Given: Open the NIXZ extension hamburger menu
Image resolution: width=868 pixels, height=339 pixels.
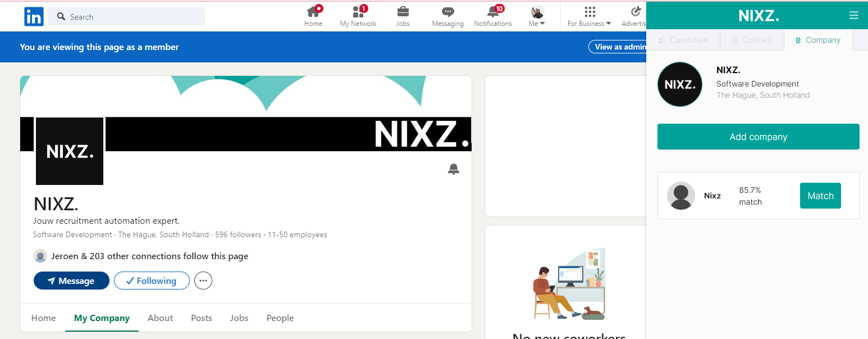Looking at the screenshot, I should (854, 16).
